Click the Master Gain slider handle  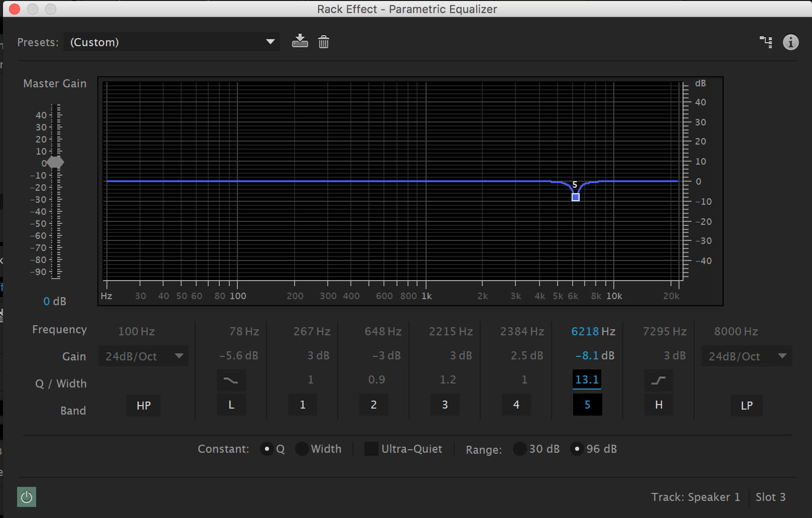[x=54, y=163]
